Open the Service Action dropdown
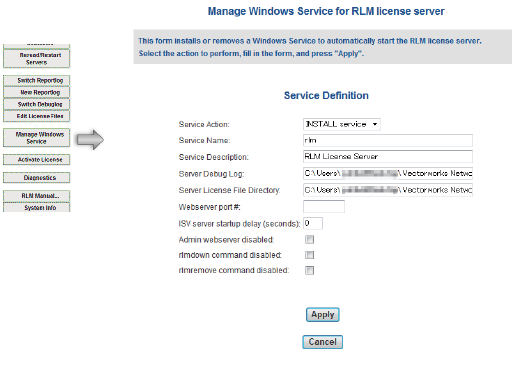Image resolution: width=524 pixels, height=378 pixels. [x=342, y=124]
